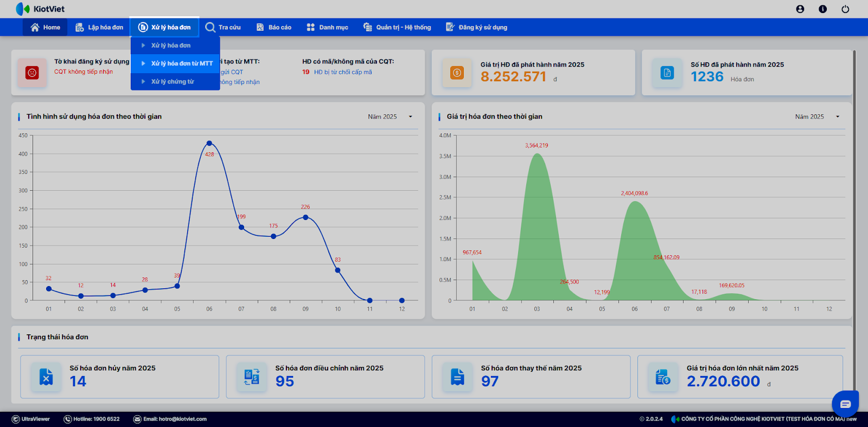Expand the Xử lý chứng từ submenu
The width and height of the screenshot is (868, 427).
(173, 82)
